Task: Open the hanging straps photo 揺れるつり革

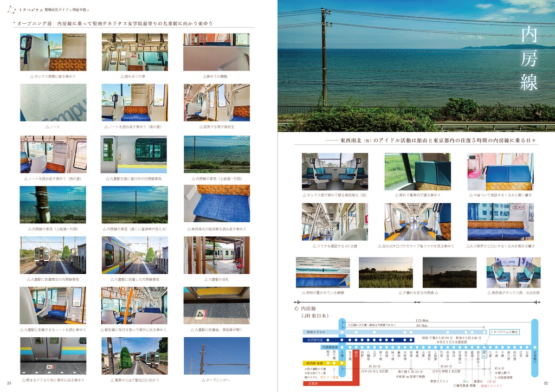Action: click(x=135, y=52)
